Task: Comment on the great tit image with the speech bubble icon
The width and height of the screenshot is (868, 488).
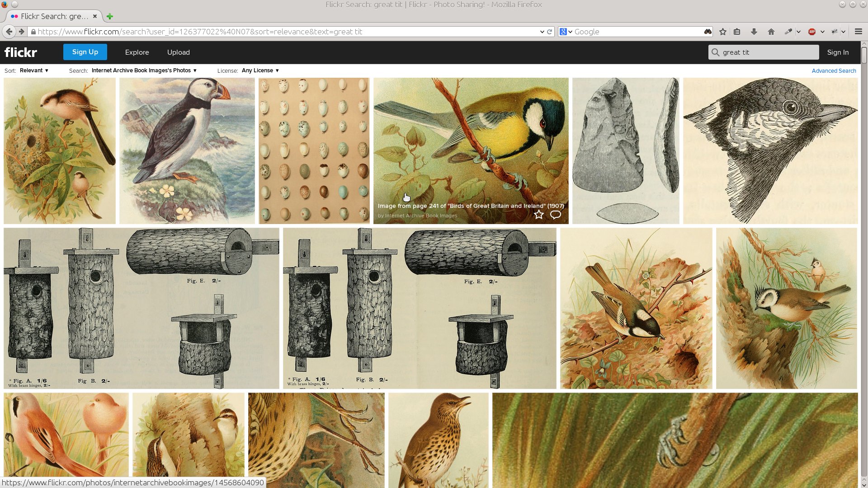Action: tap(556, 215)
